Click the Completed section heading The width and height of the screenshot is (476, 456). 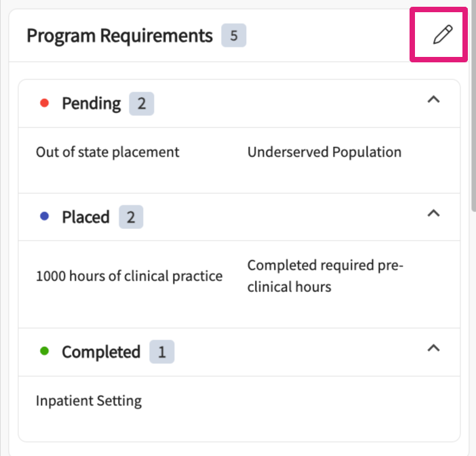pyautogui.click(x=101, y=352)
